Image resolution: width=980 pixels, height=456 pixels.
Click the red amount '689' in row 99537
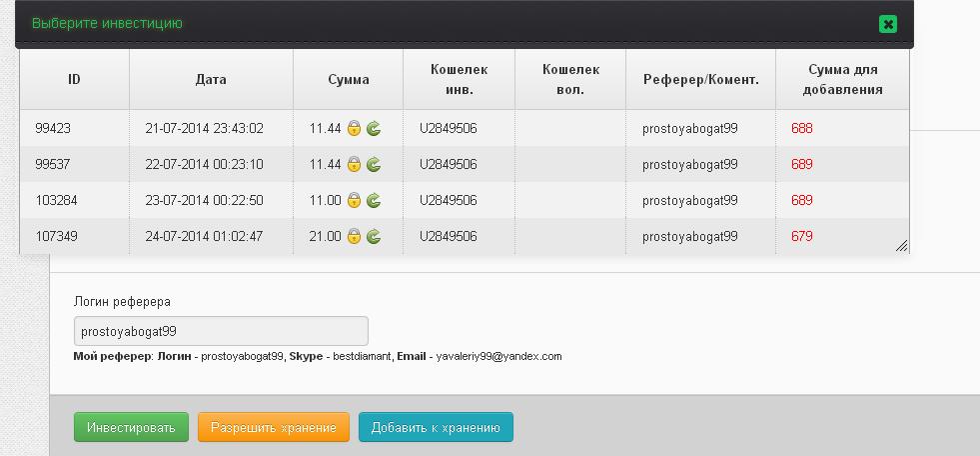(802, 165)
